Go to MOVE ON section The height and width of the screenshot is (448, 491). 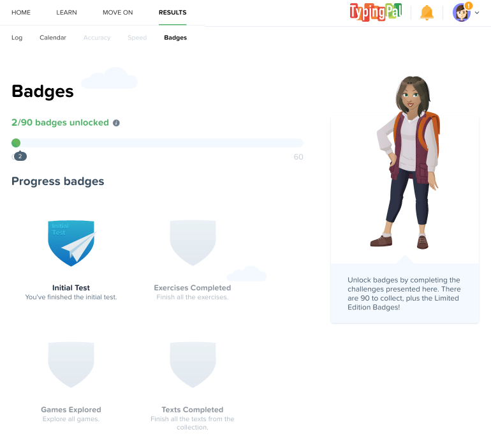click(118, 13)
